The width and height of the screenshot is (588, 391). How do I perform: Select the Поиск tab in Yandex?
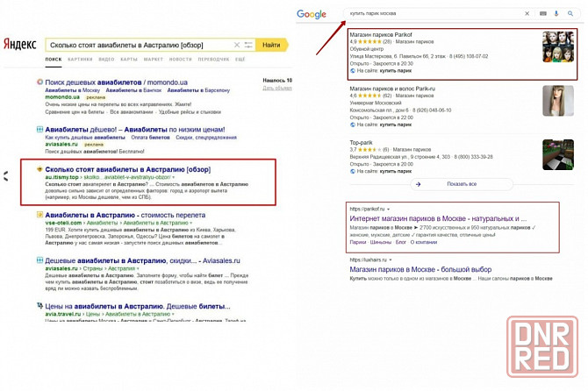[54, 59]
